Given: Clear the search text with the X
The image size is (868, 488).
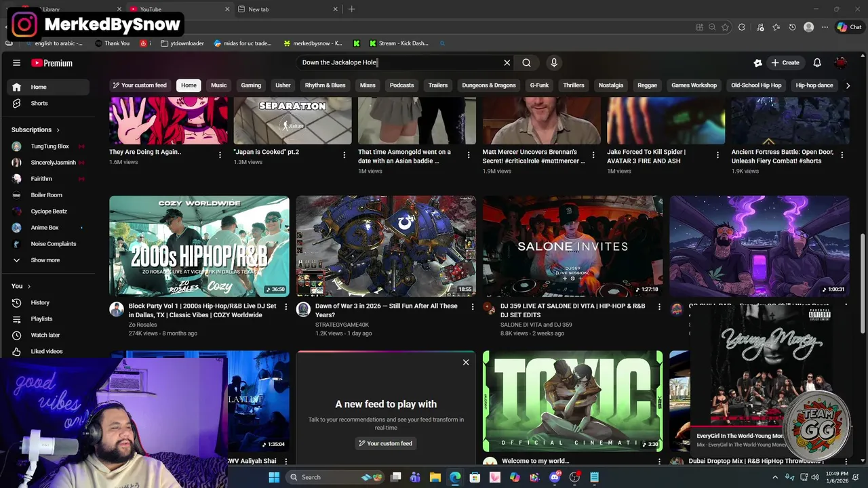Looking at the screenshot, I should (x=507, y=62).
